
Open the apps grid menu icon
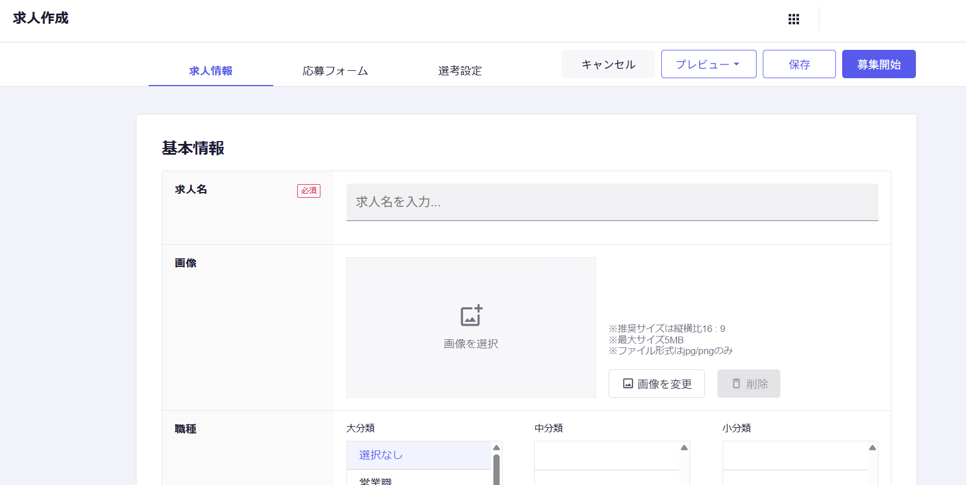tap(793, 19)
